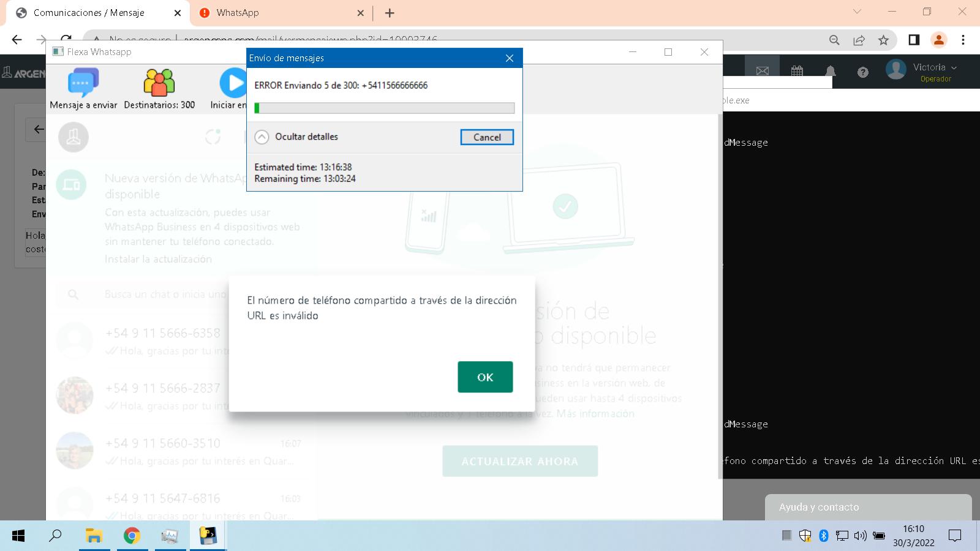Open the mail envelope icon in Argencons header

tap(763, 71)
